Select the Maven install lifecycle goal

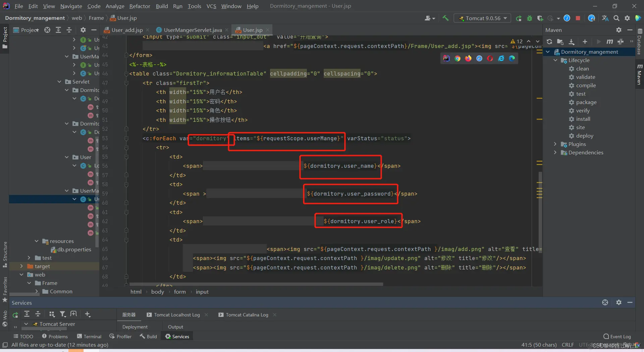tap(583, 119)
